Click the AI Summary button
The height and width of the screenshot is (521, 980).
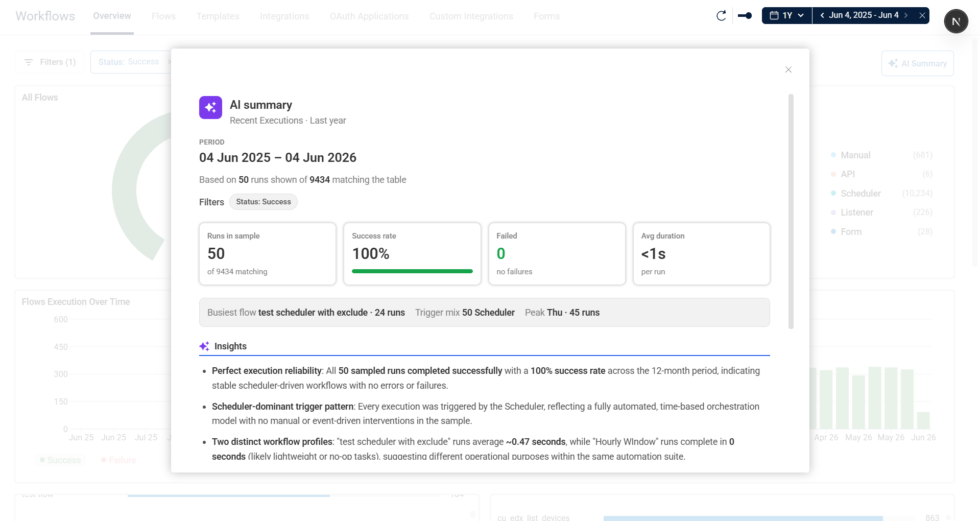tap(918, 63)
